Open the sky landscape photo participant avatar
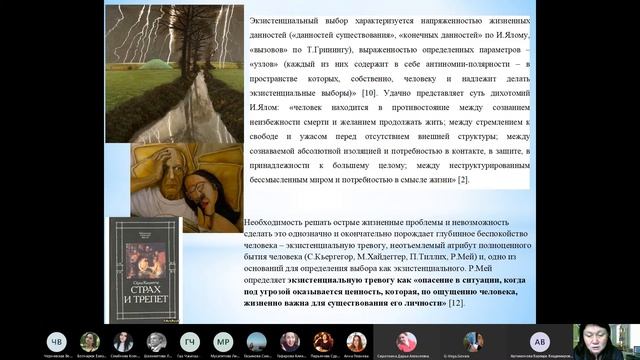640x360 pixels. tap(257, 342)
